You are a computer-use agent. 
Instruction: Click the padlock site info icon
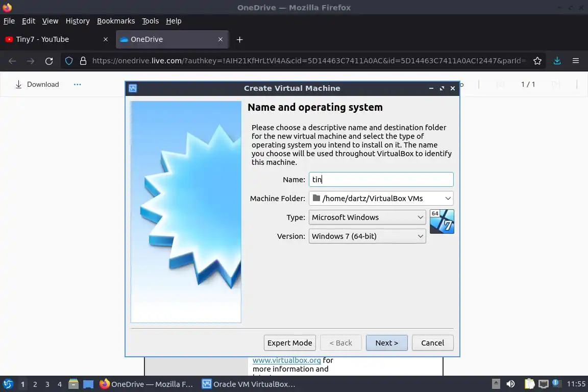pyautogui.click(x=83, y=61)
